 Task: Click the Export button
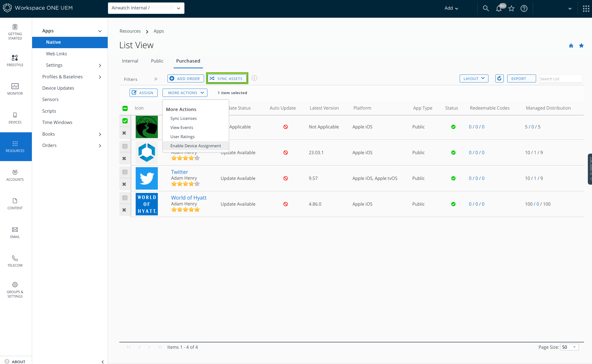click(521, 79)
